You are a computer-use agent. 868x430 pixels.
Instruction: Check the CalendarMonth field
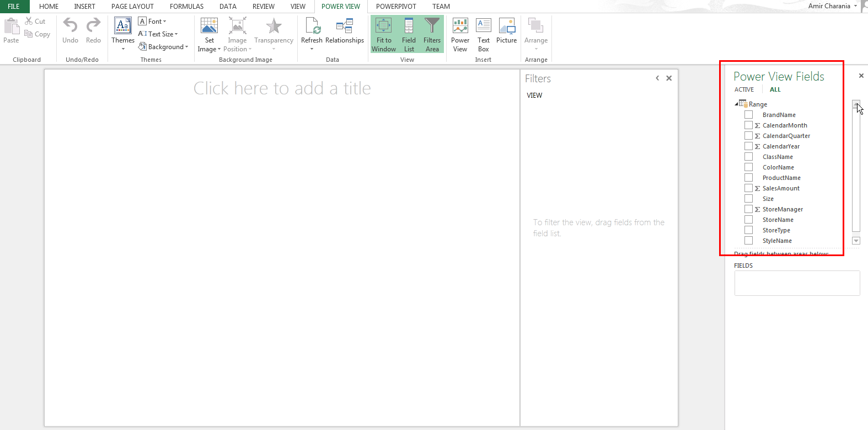[x=748, y=125]
